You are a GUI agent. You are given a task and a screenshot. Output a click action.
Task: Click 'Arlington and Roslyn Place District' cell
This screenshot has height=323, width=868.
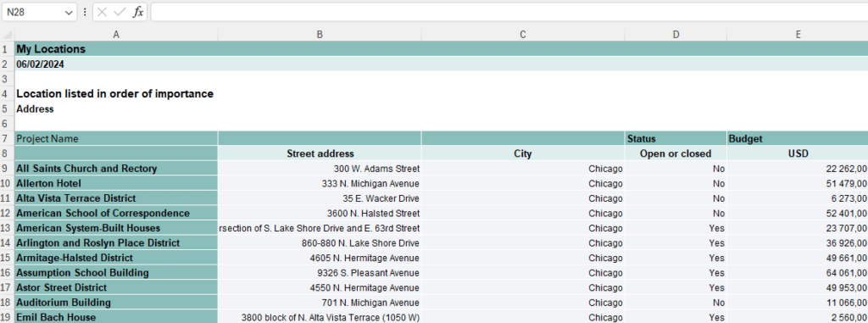coord(116,243)
